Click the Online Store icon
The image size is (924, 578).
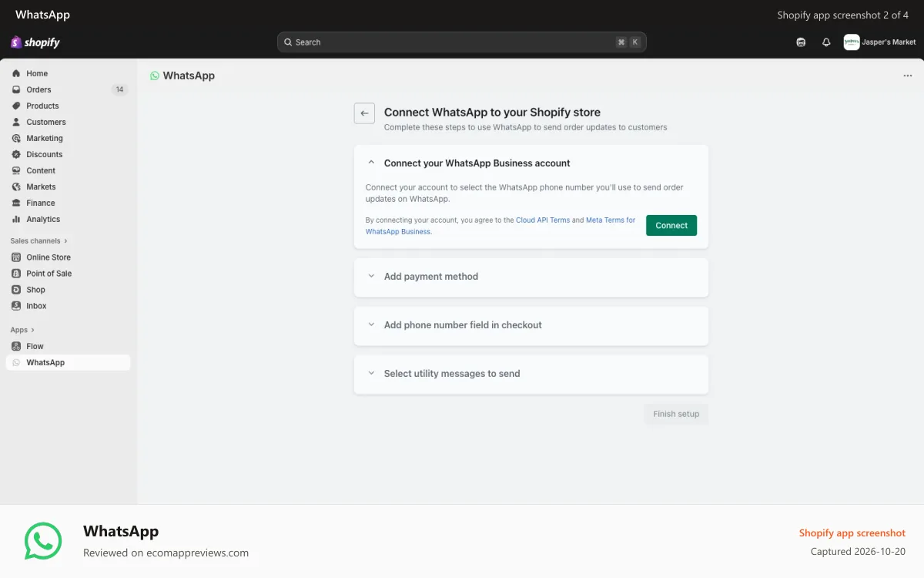[16, 257]
